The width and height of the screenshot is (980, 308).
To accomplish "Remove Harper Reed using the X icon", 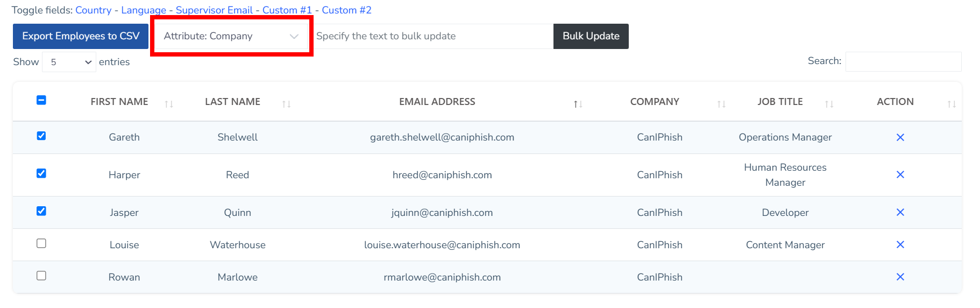I will click(x=900, y=174).
